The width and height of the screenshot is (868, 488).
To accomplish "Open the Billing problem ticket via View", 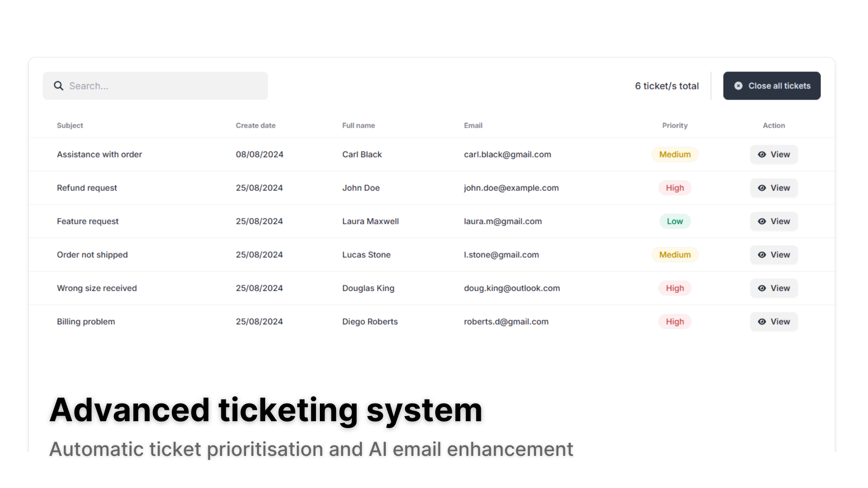I will (774, 321).
